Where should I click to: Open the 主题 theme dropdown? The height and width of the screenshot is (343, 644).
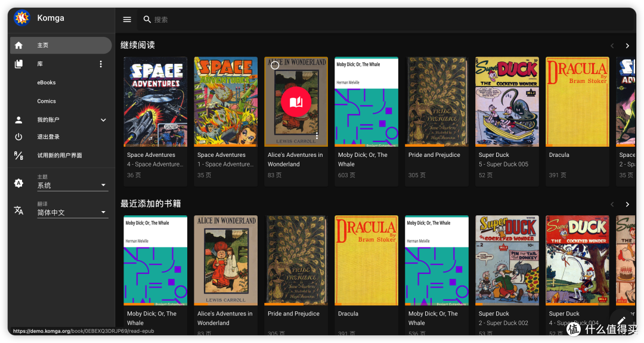[73, 186]
